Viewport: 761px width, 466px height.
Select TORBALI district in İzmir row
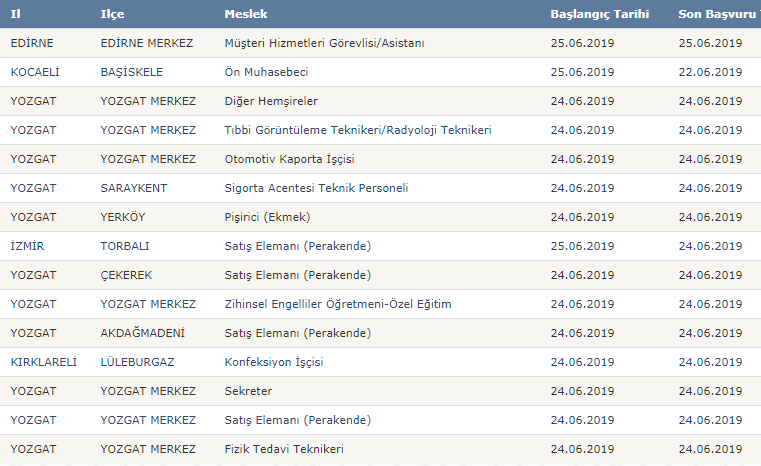click(x=125, y=246)
